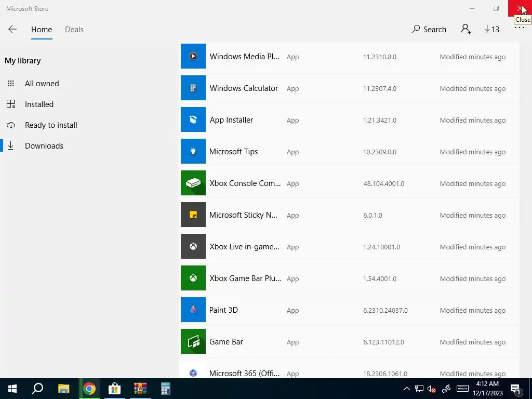The width and height of the screenshot is (532, 399).
Task: Minimize the Microsoft Store window
Action: pyautogui.click(x=472, y=8)
